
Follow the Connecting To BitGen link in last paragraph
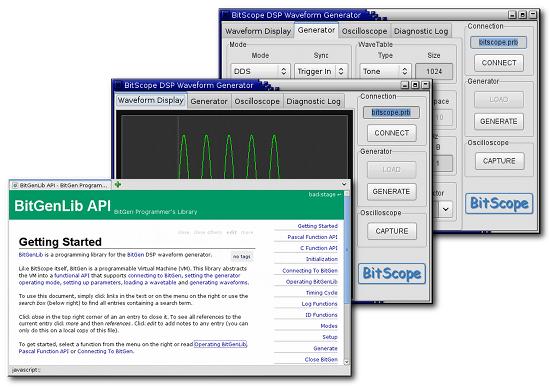point(105,351)
